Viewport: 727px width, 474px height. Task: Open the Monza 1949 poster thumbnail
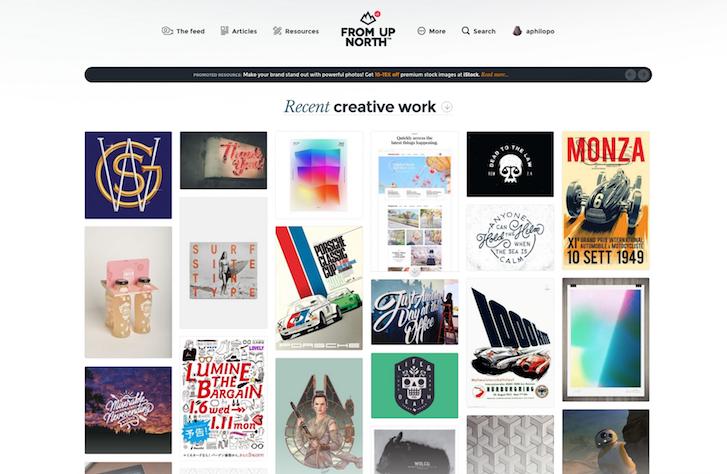pyautogui.click(x=606, y=200)
